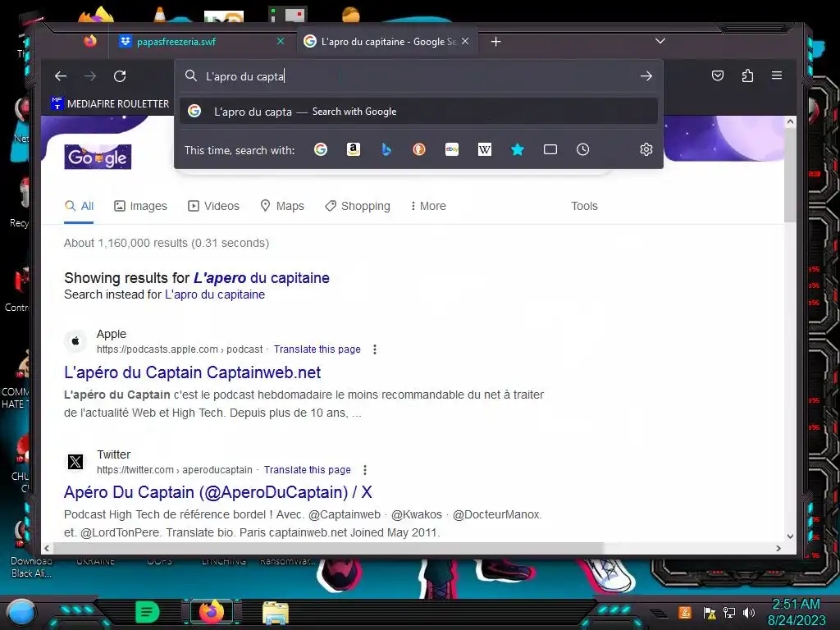Search this time with Wikipedia icon
840x630 pixels.
(484, 149)
